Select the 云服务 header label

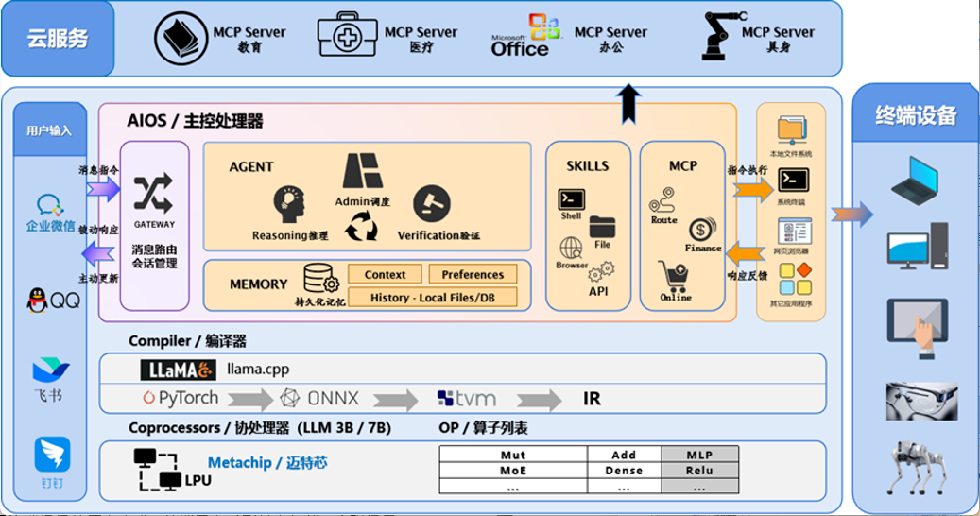point(58,39)
